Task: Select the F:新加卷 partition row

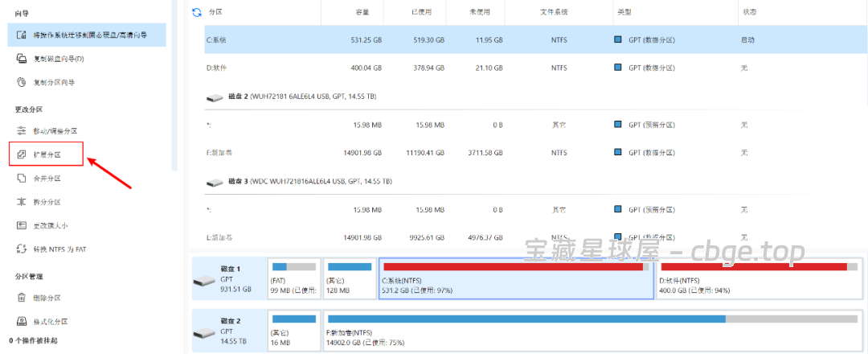Action: [535, 152]
